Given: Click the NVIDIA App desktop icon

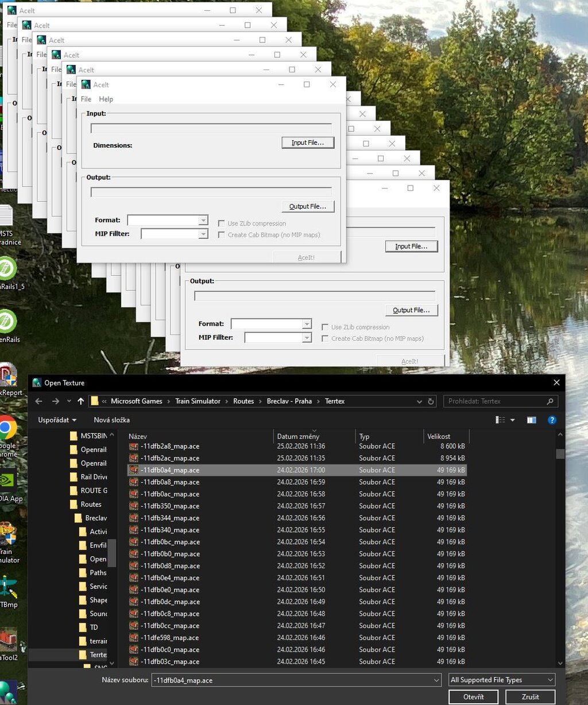Looking at the screenshot, I should 7,481.
